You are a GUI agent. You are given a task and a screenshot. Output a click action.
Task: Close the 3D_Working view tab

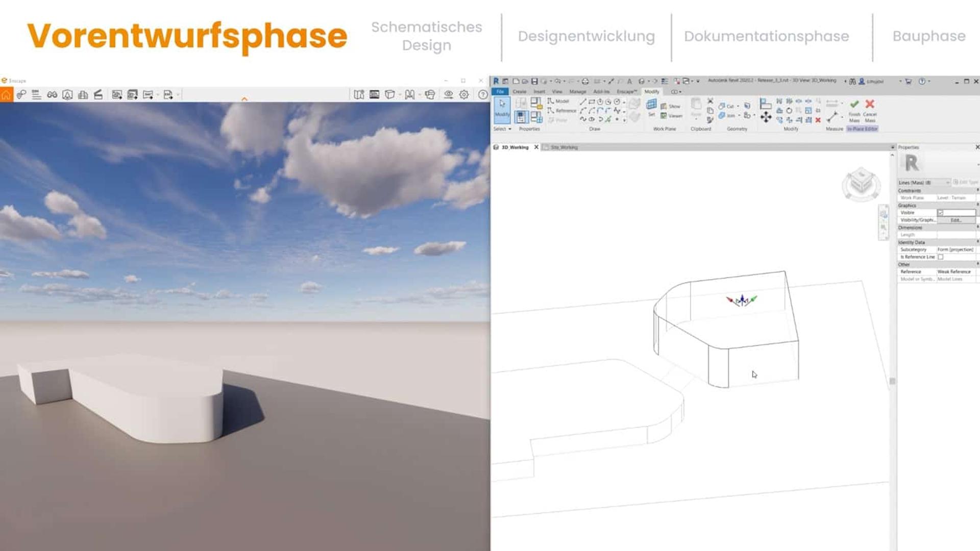tap(536, 147)
